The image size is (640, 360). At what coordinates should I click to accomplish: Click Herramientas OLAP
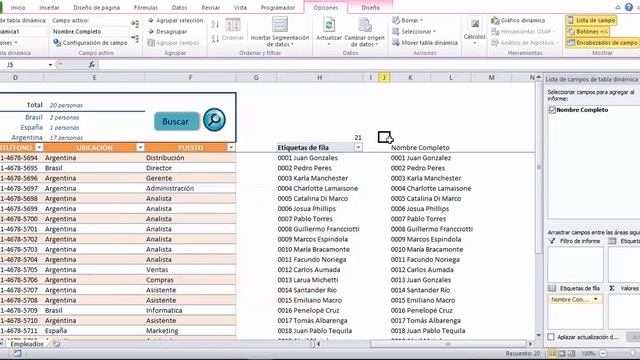(522, 31)
